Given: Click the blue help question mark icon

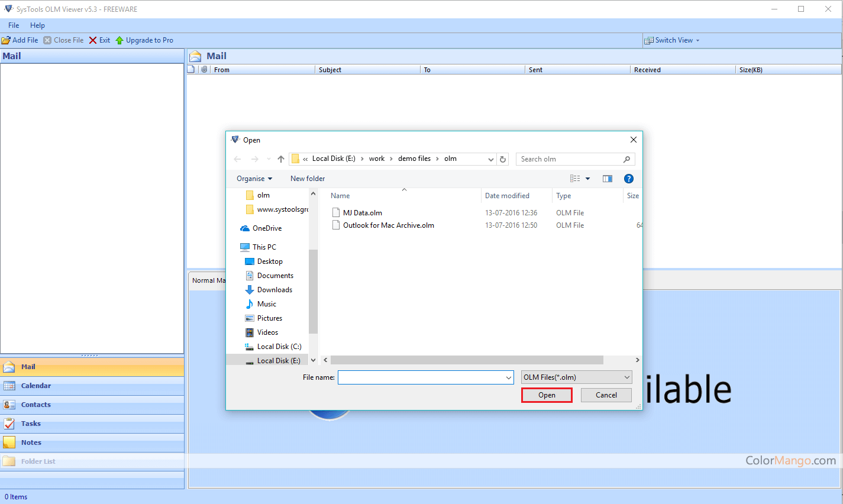Looking at the screenshot, I should pos(629,179).
